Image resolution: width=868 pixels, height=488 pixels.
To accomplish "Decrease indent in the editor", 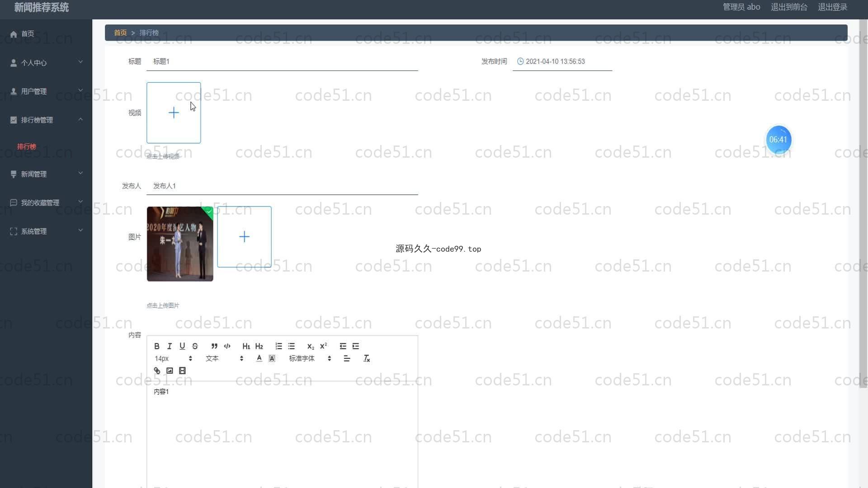I will pos(343,346).
